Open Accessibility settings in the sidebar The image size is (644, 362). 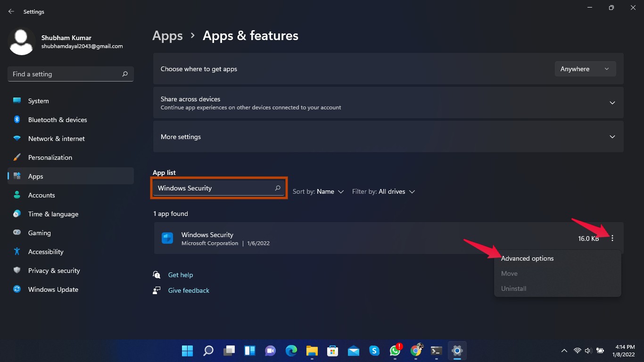click(71, 252)
